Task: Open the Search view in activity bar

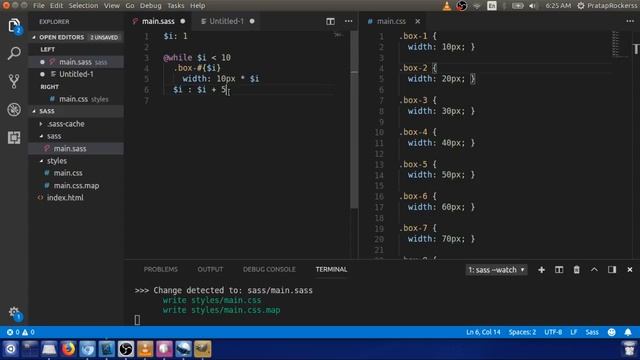Action: click(14, 53)
